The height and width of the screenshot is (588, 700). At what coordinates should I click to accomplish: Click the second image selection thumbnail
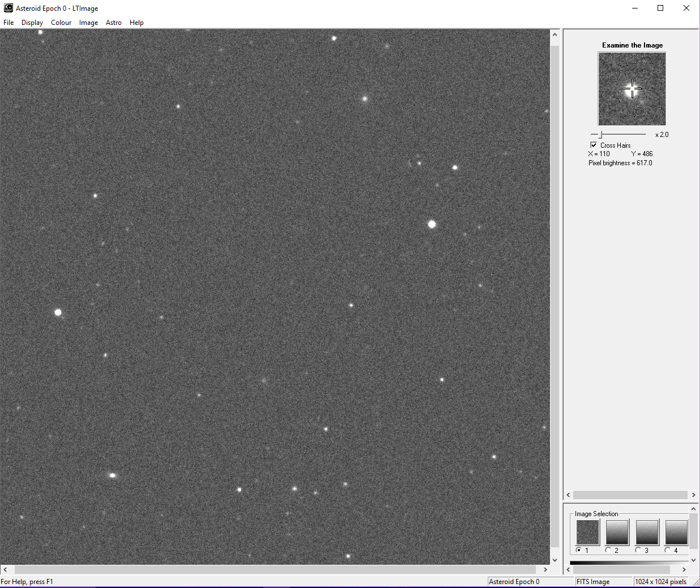point(617,532)
